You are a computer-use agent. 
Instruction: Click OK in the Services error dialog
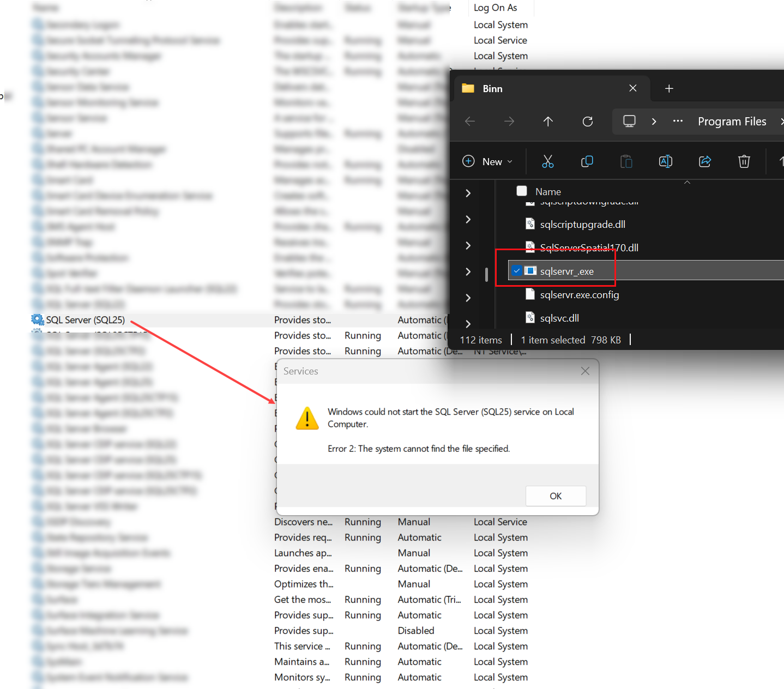pos(556,496)
